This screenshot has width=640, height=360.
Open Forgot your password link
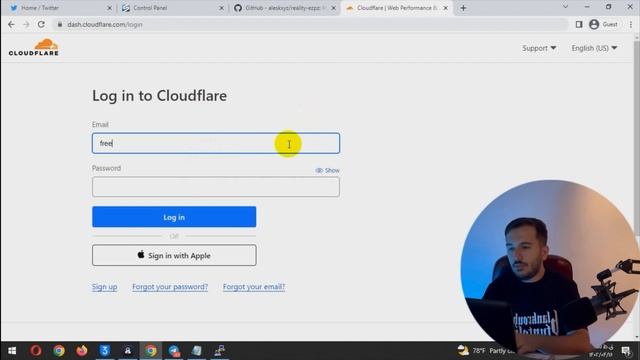coord(170,287)
